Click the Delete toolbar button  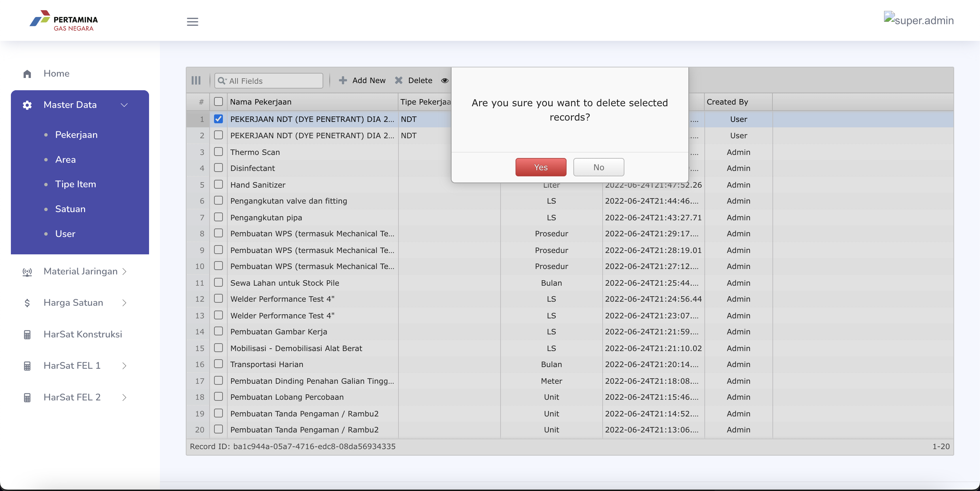click(413, 80)
